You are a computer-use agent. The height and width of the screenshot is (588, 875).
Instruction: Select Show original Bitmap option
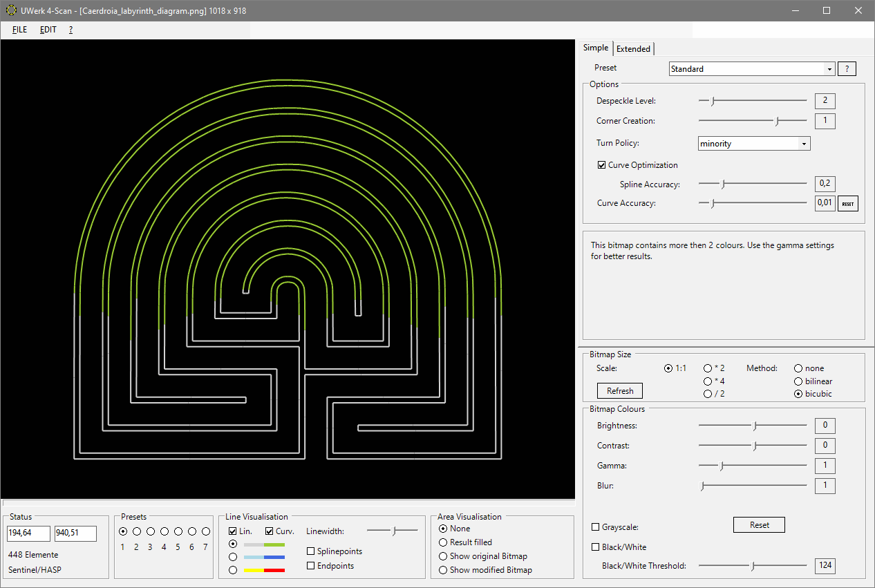pos(443,556)
